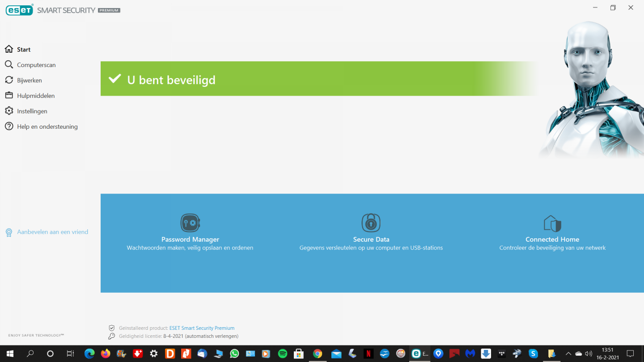This screenshot has height=362, width=644.
Task: Open Microsoft Store from the taskbar
Action: tap(299, 354)
